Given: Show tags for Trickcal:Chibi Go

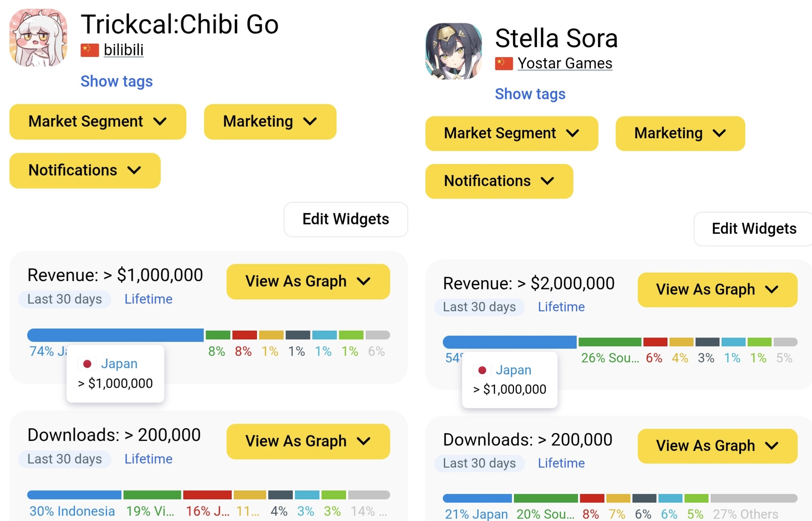Looking at the screenshot, I should tap(116, 81).
